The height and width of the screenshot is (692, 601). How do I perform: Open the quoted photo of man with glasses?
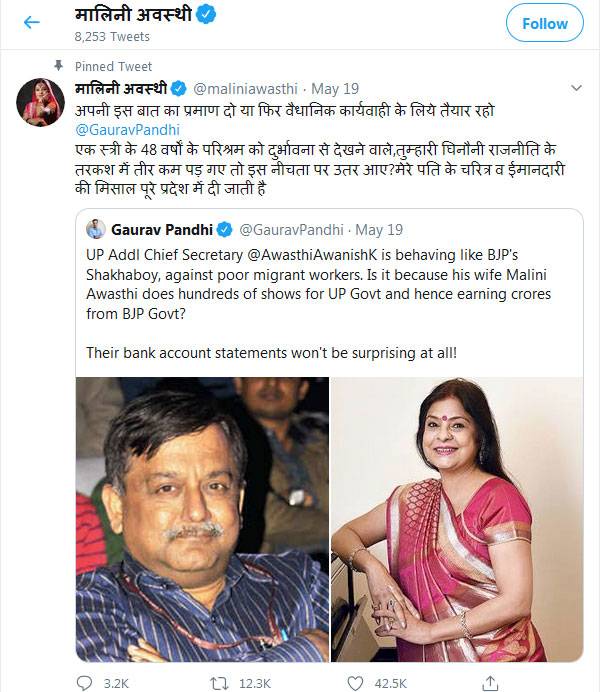pyautogui.click(x=202, y=518)
